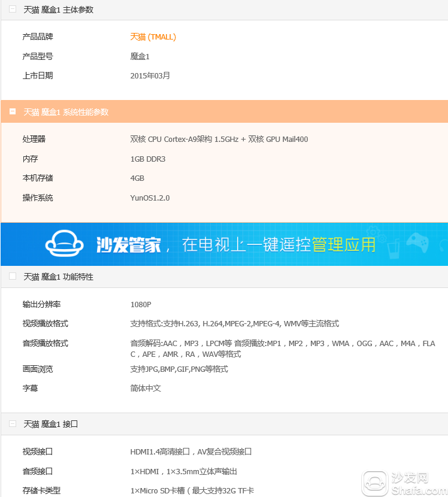The image size is (448, 497).
Task: Click the 魔盒1 model value
Action: pos(140,56)
